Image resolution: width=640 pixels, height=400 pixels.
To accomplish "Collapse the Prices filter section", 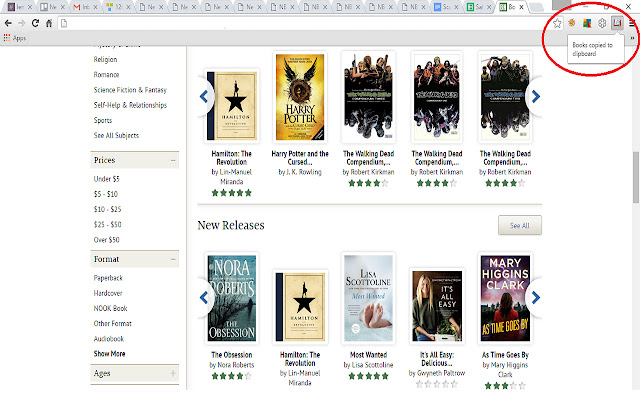I will (173, 160).
